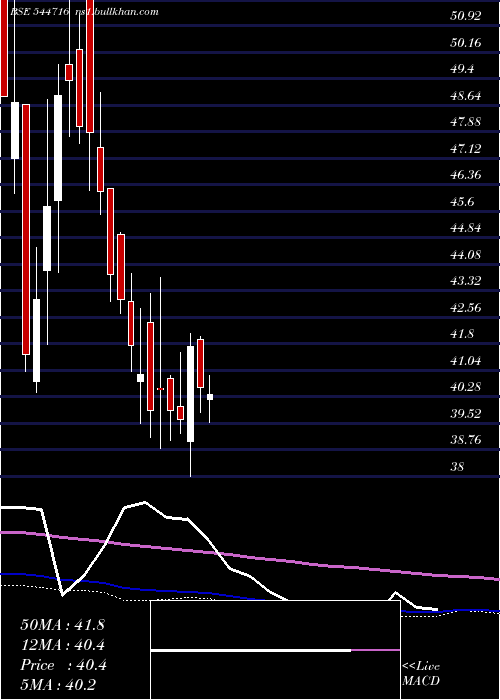Click the 38 price axis label
Viewport: 500px width, 700px height.
coord(458,467)
